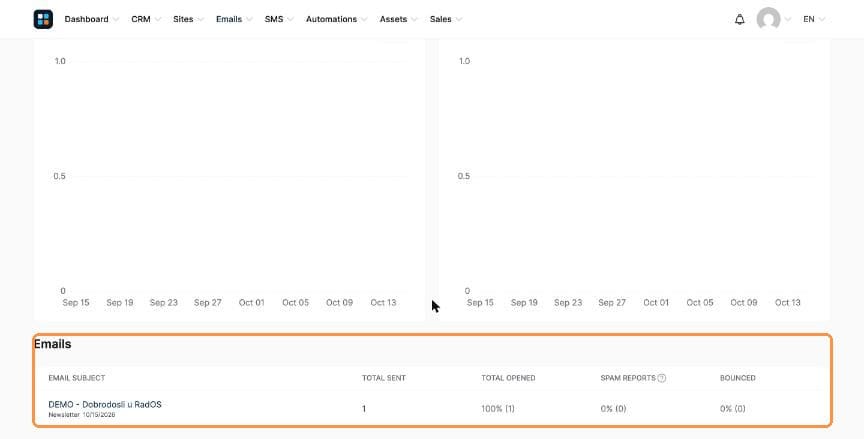Open the Automations menu

click(x=331, y=19)
